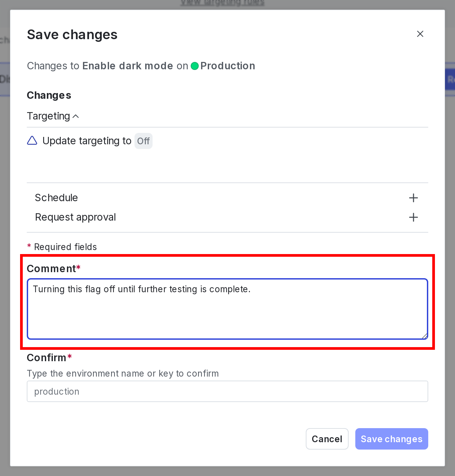Select the Request approval row
This screenshot has width=455, height=476.
pyautogui.click(x=75, y=217)
